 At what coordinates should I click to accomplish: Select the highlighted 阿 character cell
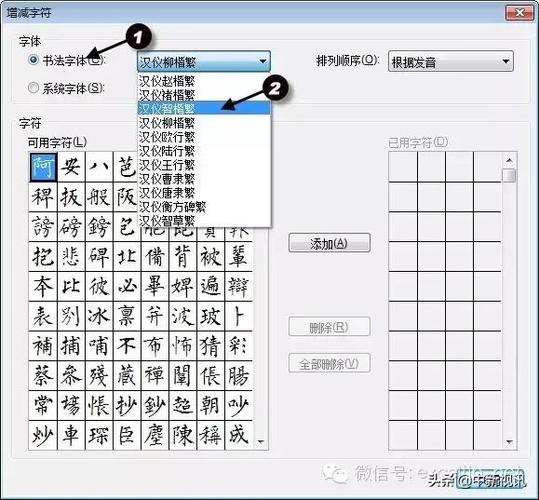(43, 167)
